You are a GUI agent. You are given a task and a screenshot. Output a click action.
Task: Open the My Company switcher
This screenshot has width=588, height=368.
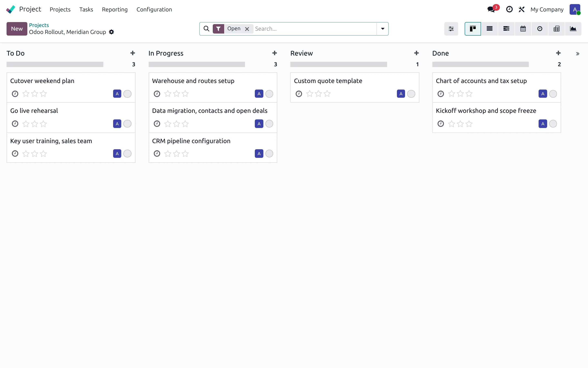pyautogui.click(x=547, y=9)
